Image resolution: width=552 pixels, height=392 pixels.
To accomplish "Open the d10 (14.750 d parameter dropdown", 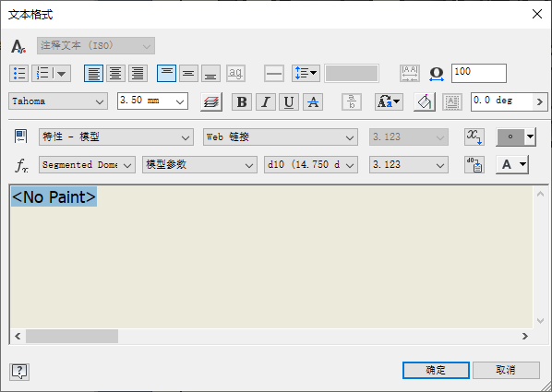I will pos(311,165).
